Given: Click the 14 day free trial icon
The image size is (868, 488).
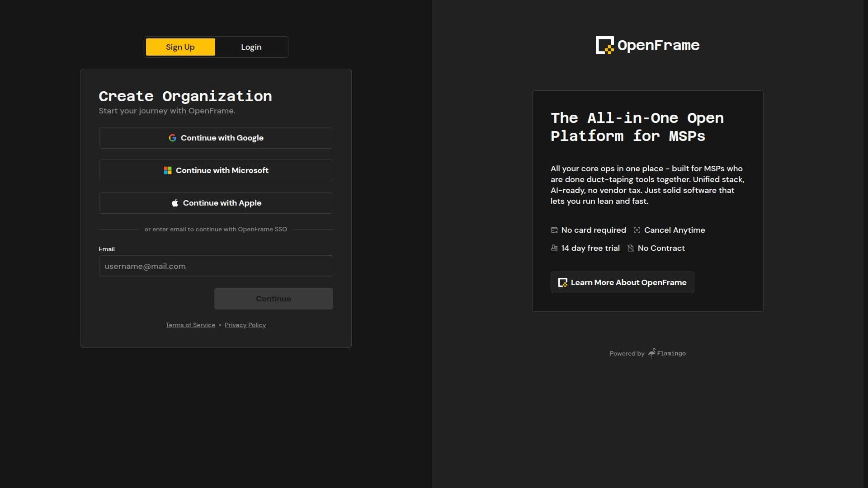Looking at the screenshot, I should (554, 248).
